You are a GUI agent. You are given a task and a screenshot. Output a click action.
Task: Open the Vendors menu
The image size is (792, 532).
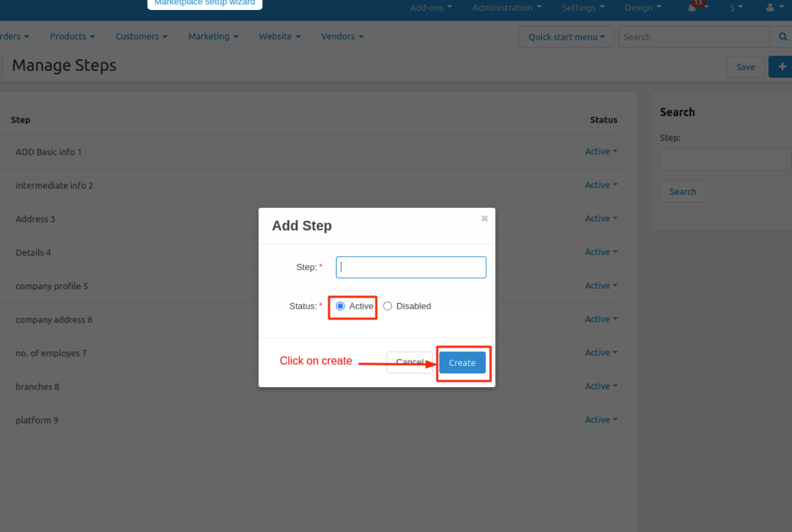point(342,37)
